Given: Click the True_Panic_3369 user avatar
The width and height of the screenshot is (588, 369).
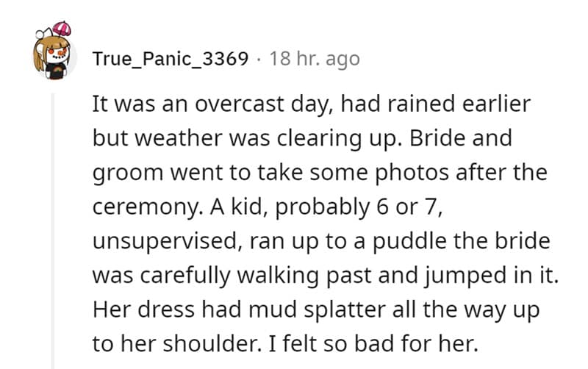Looking at the screenshot, I should click(54, 57).
